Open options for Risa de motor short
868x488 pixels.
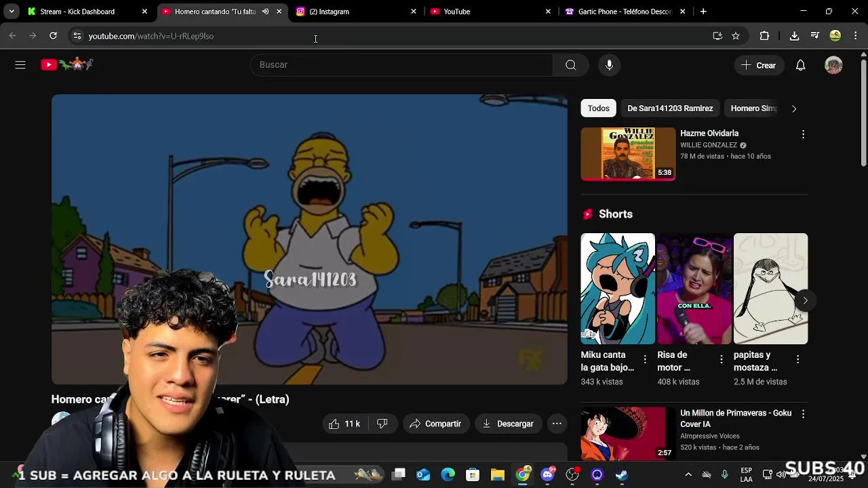pos(722,359)
